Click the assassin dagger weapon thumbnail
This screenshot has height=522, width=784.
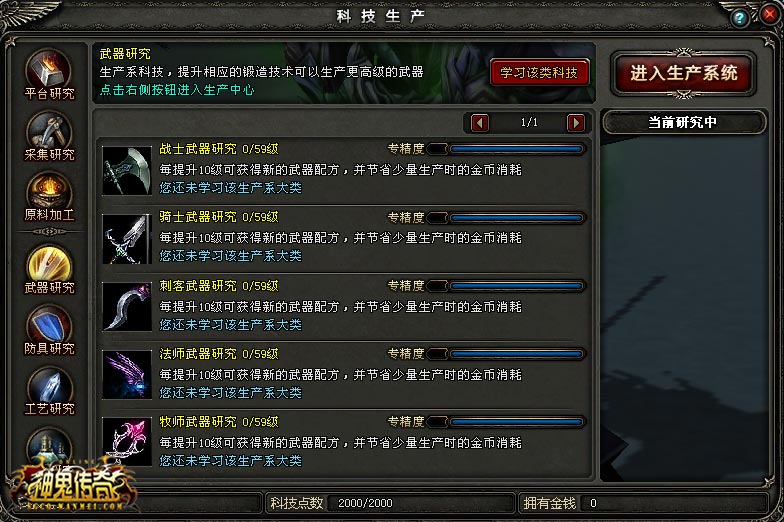click(x=126, y=306)
